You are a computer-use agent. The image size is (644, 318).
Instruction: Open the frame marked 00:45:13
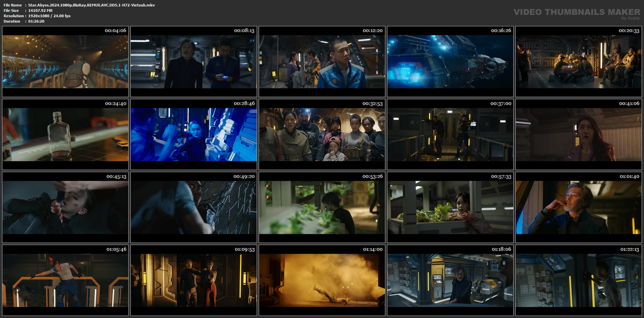(x=65, y=207)
